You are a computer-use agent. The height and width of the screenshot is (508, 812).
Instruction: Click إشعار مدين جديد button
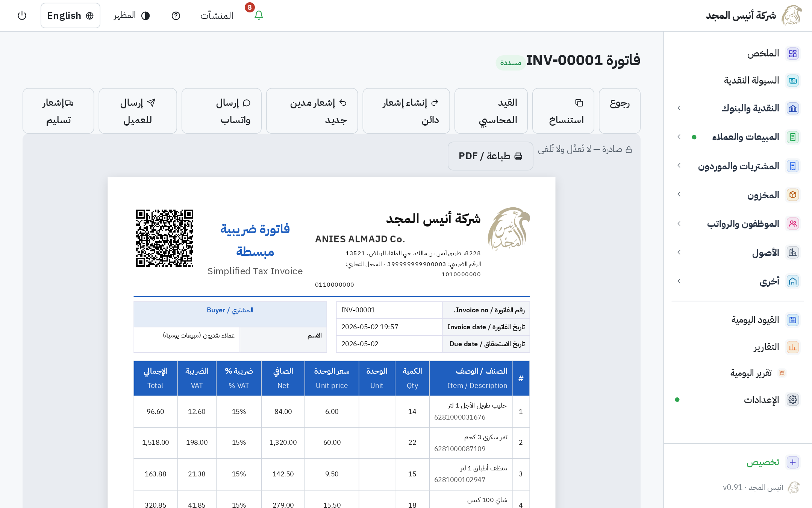tap(312, 111)
